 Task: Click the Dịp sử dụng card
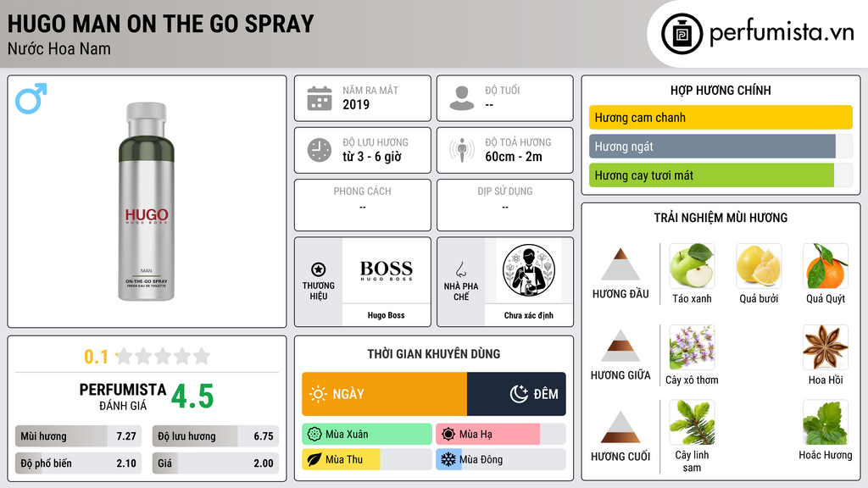coord(505,205)
